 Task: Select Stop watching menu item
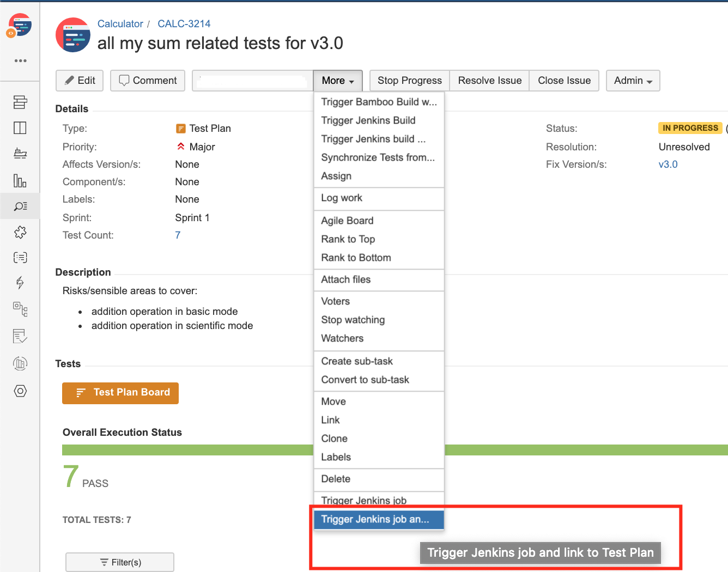(379, 320)
